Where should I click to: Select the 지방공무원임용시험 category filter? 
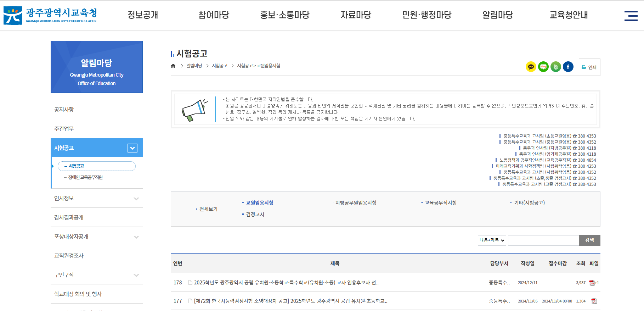356,203
